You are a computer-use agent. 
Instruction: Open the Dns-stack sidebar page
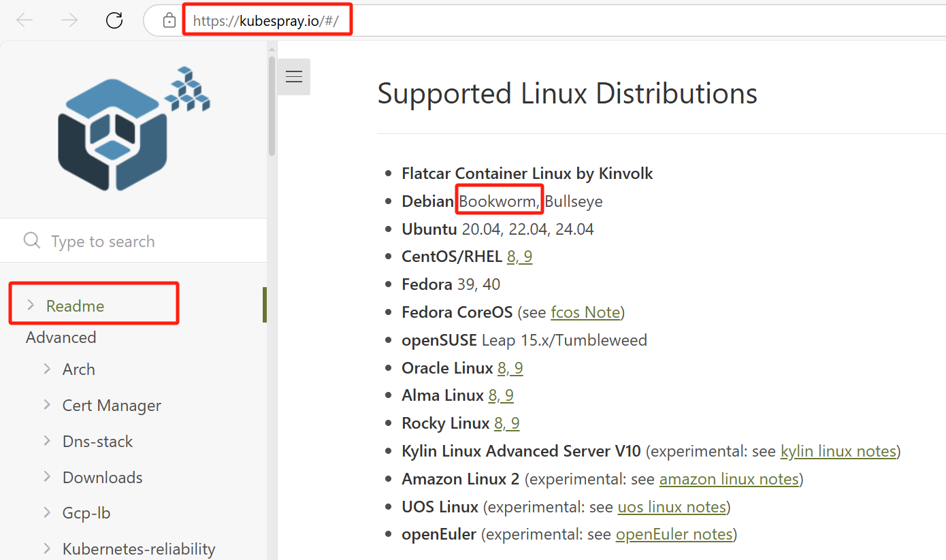click(97, 442)
